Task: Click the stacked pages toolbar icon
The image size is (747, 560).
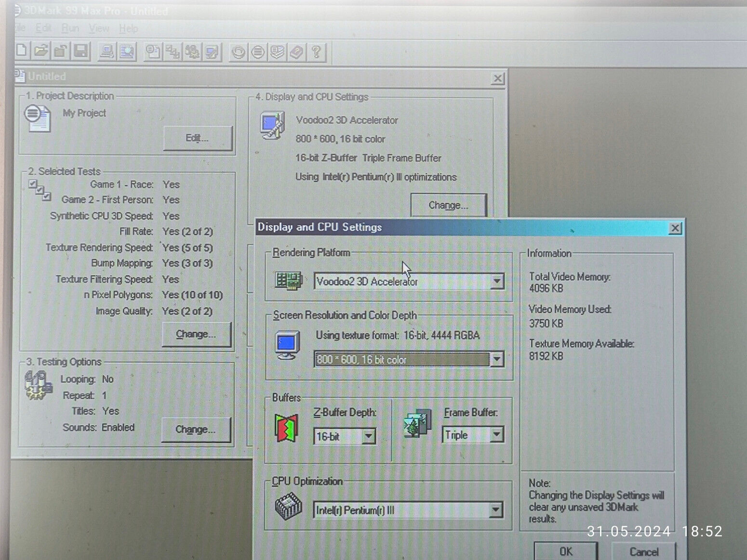Action: [x=277, y=52]
